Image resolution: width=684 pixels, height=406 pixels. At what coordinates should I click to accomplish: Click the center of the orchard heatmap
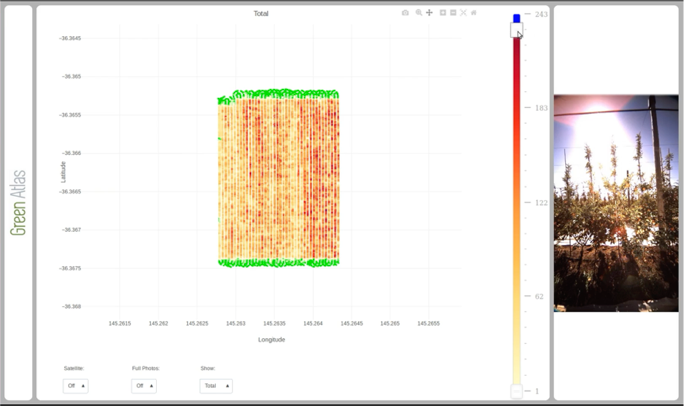pos(279,178)
